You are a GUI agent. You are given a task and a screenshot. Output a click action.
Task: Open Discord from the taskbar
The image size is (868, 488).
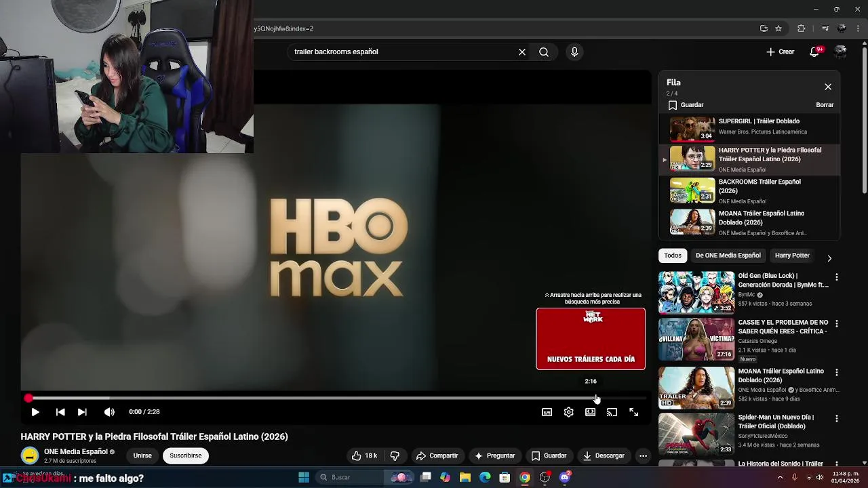565,477
